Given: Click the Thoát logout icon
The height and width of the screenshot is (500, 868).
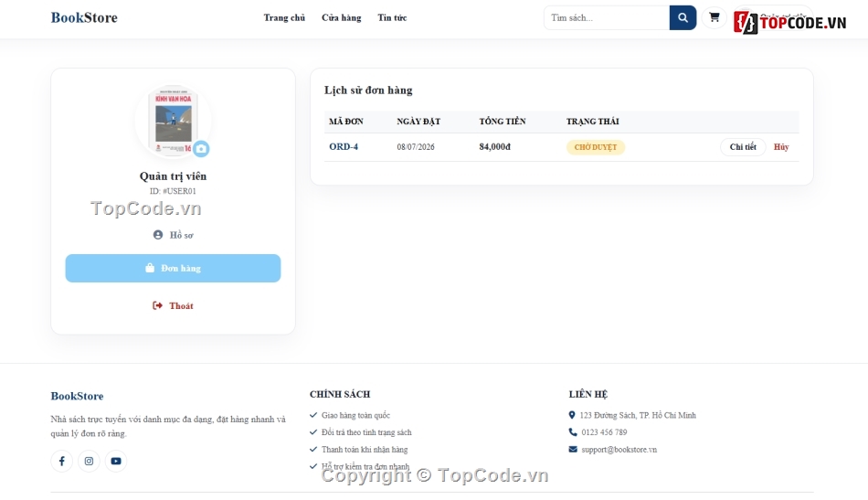Looking at the screenshot, I should pos(158,305).
